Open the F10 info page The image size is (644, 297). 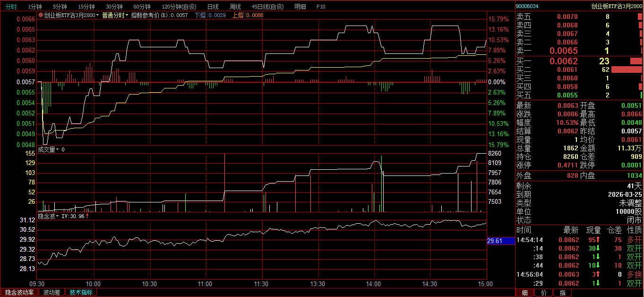pos(321,7)
